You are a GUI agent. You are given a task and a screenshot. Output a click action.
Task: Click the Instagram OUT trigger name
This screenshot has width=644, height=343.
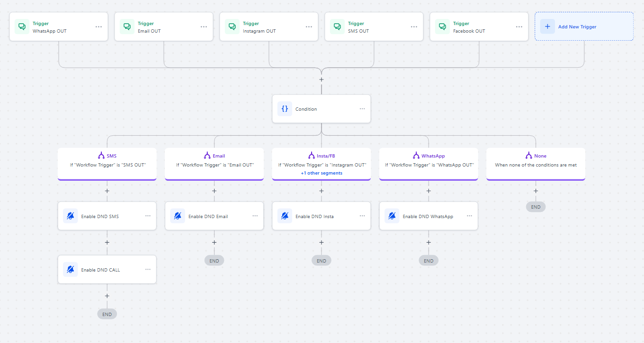tap(259, 31)
